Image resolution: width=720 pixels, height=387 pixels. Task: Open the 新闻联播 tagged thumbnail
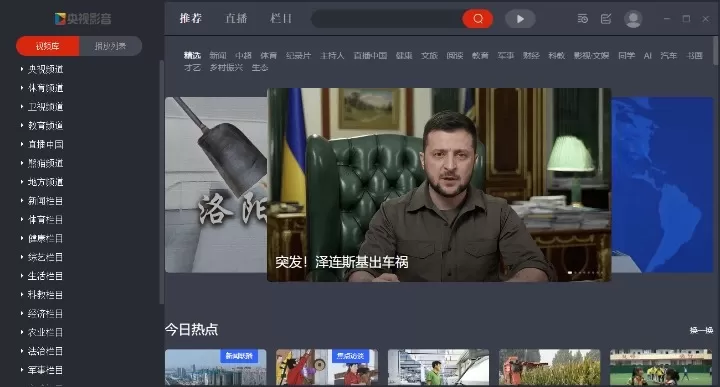(x=216, y=367)
